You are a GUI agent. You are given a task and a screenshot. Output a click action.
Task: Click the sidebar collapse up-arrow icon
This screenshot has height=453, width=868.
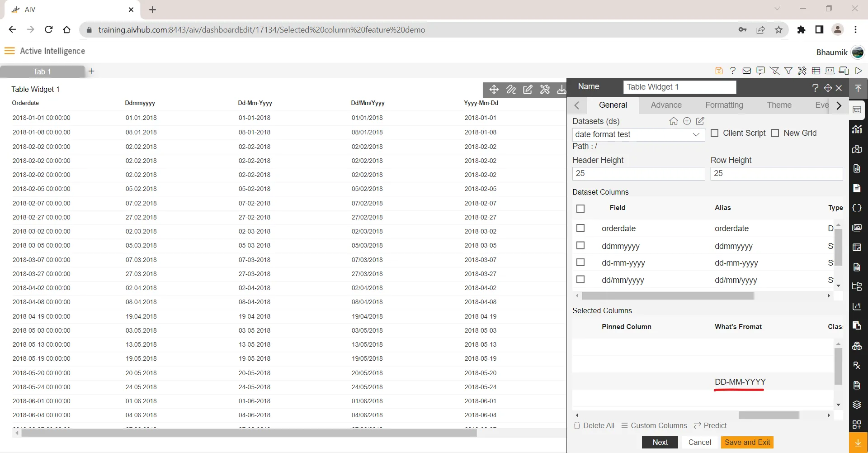[x=858, y=88]
